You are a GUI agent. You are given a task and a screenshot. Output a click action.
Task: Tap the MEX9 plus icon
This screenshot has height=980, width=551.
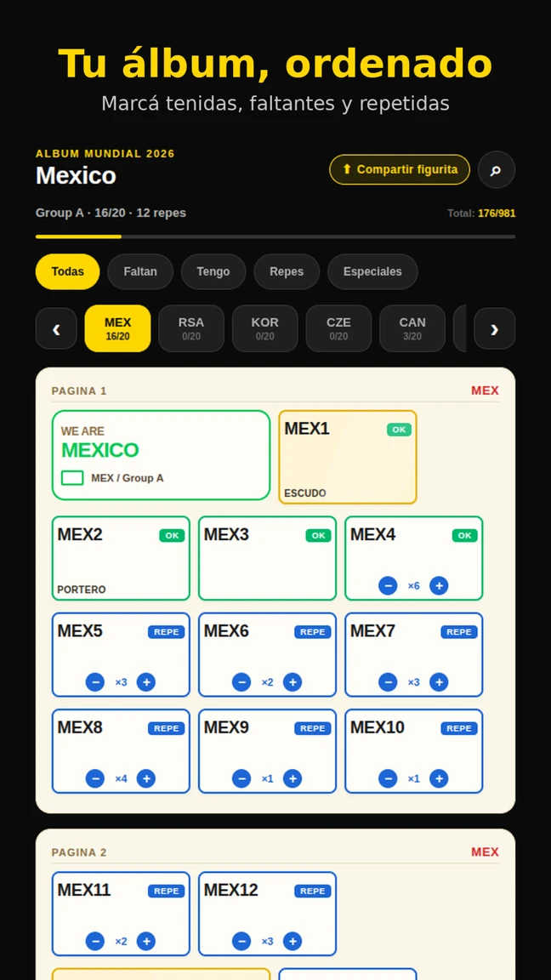pos(293,778)
